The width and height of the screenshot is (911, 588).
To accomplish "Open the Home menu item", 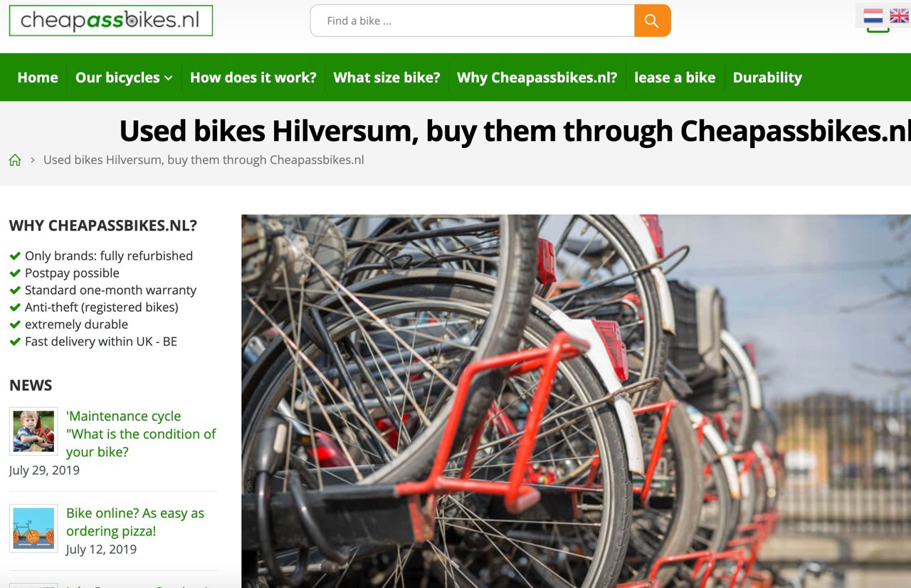I will (38, 78).
